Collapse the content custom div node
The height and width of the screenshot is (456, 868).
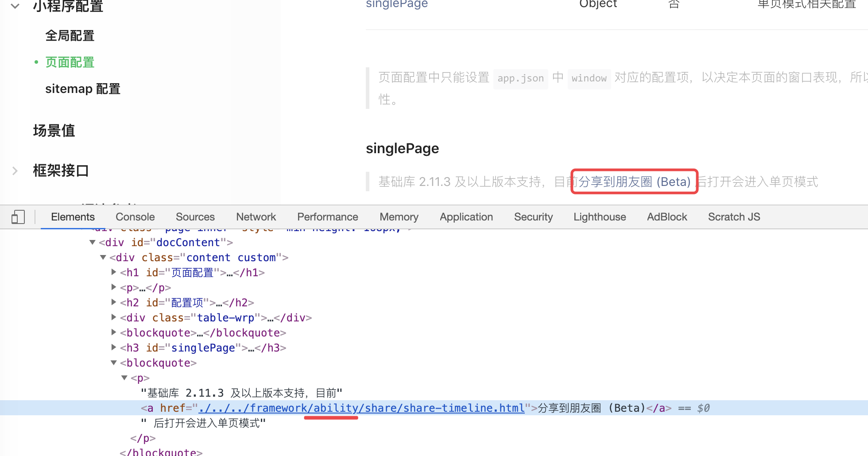[103, 257]
